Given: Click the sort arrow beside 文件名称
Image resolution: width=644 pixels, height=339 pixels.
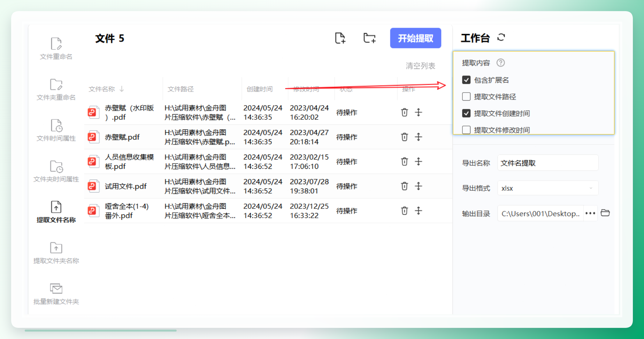Looking at the screenshot, I should point(122,89).
